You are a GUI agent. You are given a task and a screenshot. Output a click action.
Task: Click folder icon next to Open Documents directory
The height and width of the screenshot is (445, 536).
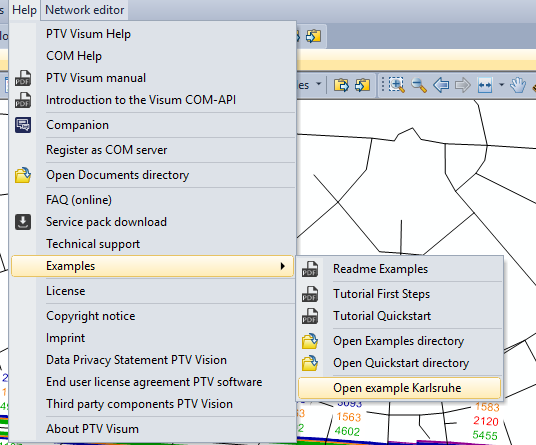point(23,175)
